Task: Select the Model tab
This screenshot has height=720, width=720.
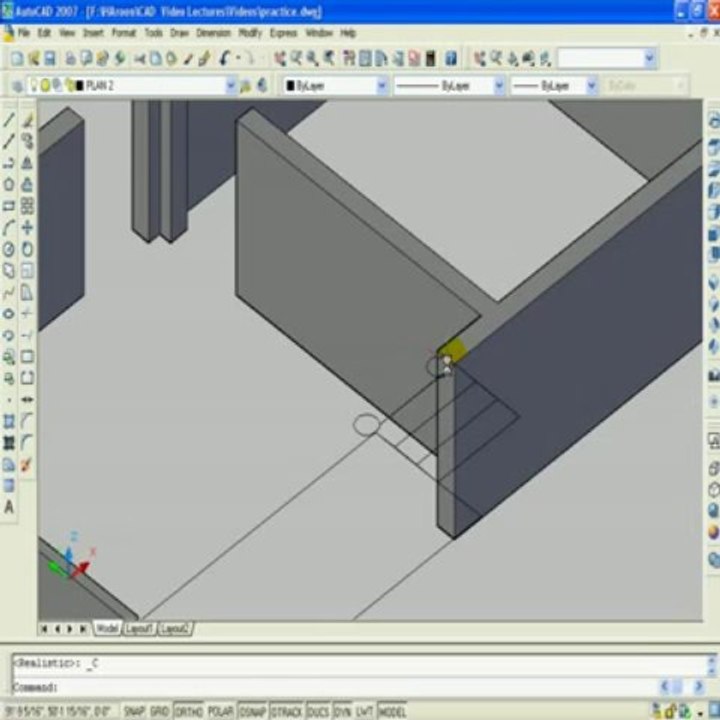Action: (x=107, y=628)
